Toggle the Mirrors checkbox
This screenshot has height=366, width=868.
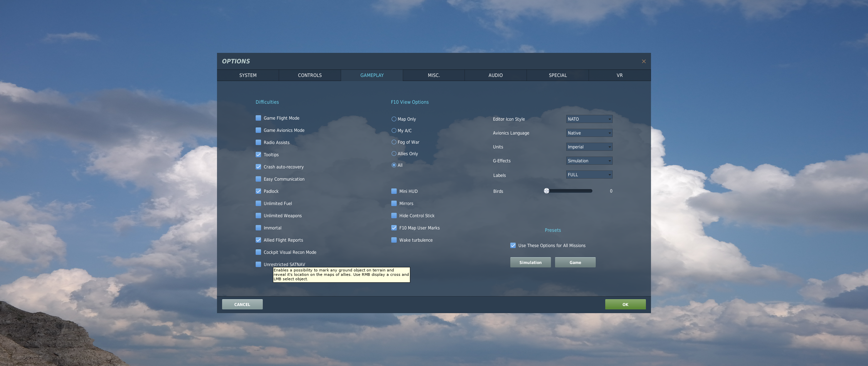point(394,203)
